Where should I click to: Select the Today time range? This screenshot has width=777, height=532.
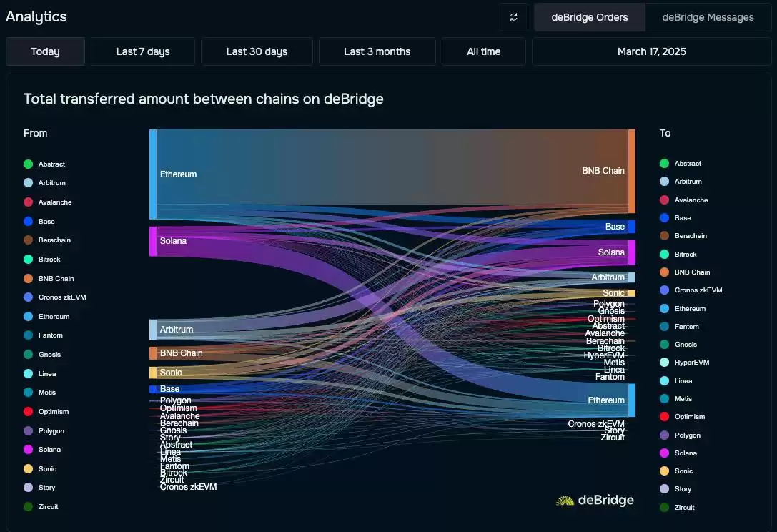coord(46,51)
